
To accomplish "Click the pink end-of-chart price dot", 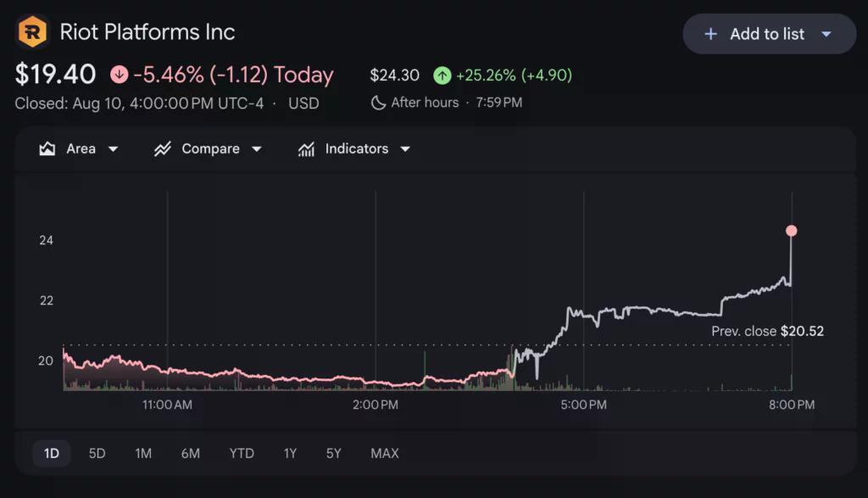I will click(x=792, y=231).
